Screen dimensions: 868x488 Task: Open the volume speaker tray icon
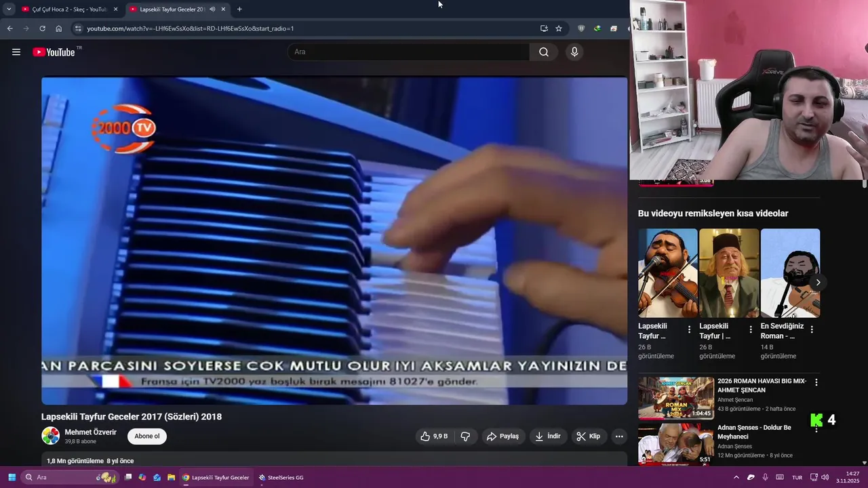point(825,477)
